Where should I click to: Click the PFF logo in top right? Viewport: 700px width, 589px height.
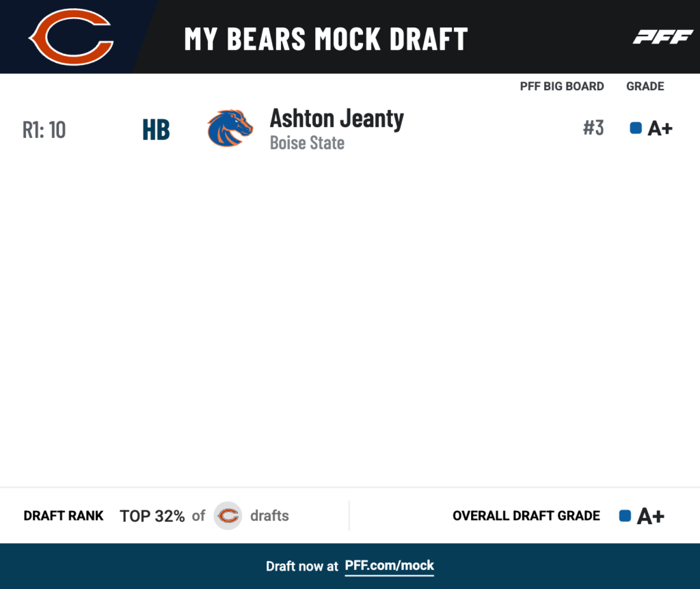click(663, 37)
